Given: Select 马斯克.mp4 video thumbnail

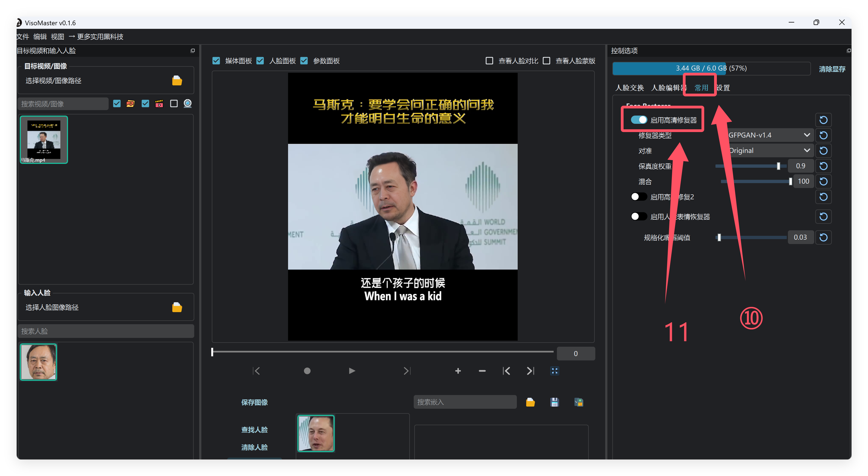Looking at the screenshot, I should (x=44, y=140).
